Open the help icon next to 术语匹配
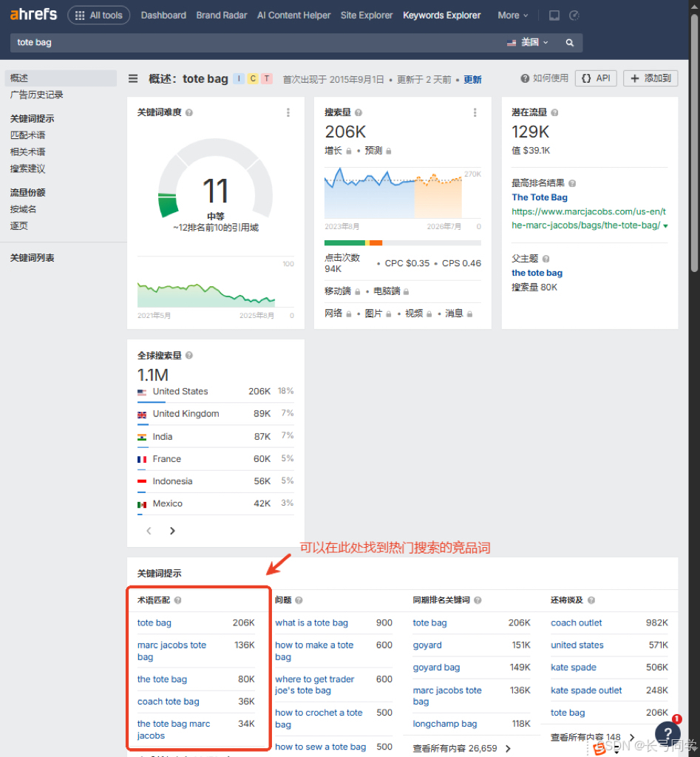Screen dimensions: 700x757 click(177, 600)
